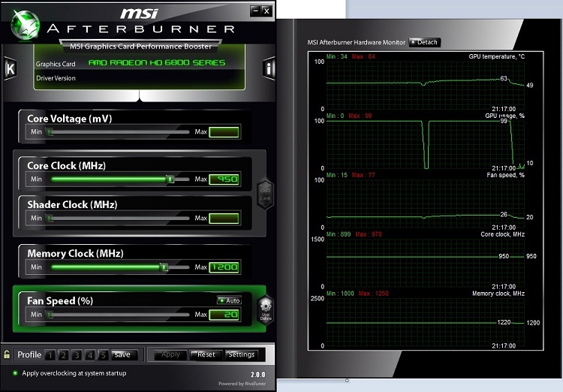Select profile slot 1
The width and height of the screenshot is (563, 392).
pos(50,355)
